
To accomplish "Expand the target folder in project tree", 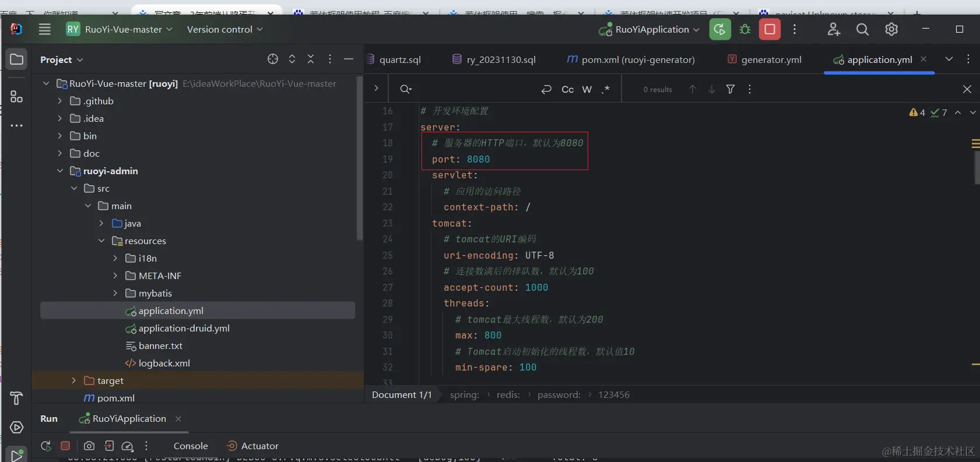I will tap(73, 380).
